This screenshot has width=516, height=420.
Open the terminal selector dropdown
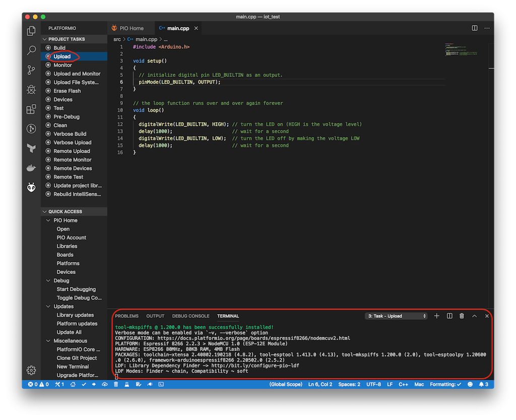point(397,316)
